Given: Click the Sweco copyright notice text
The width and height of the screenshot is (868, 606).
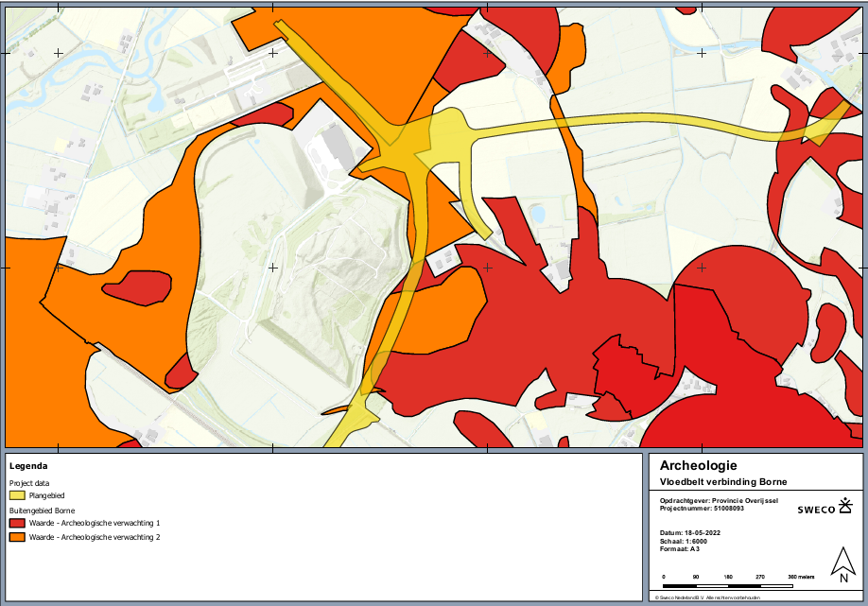Looking at the screenshot, I should [707, 597].
